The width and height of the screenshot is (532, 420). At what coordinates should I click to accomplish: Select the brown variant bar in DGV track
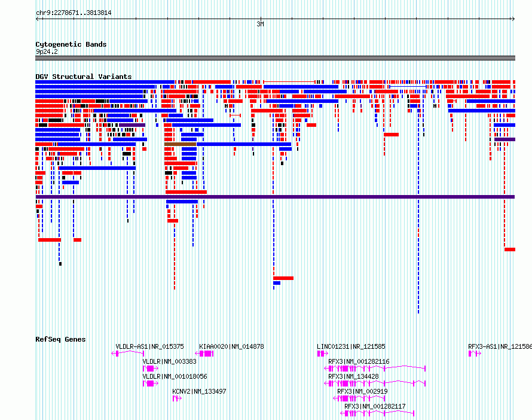[180, 144]
